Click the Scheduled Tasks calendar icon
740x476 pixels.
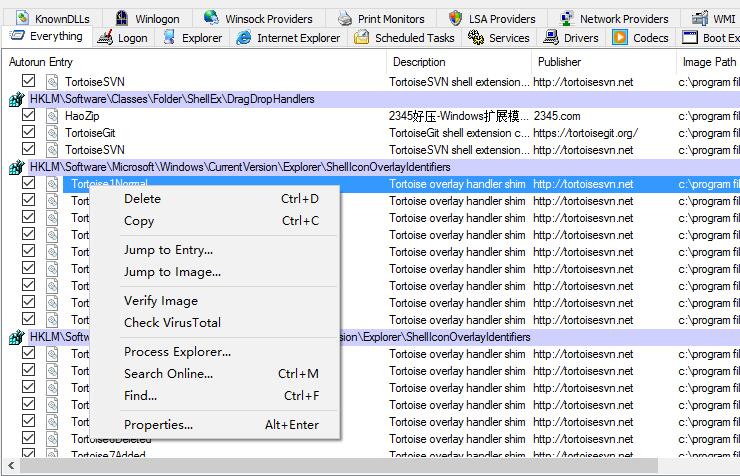362,37
